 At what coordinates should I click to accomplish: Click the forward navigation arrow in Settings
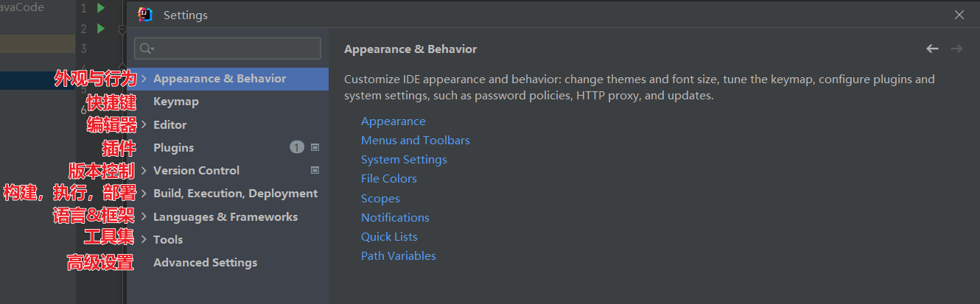pos(956,49)
